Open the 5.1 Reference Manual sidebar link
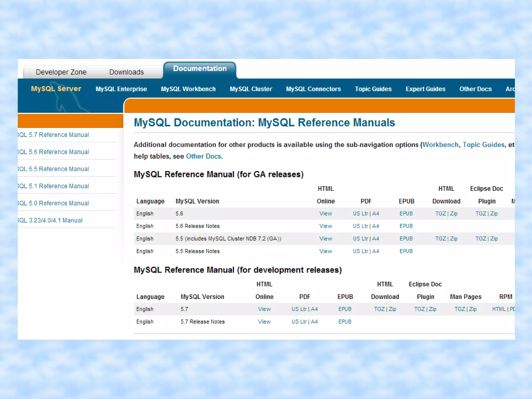Screen dimensions: 532x399 [54, 186]
